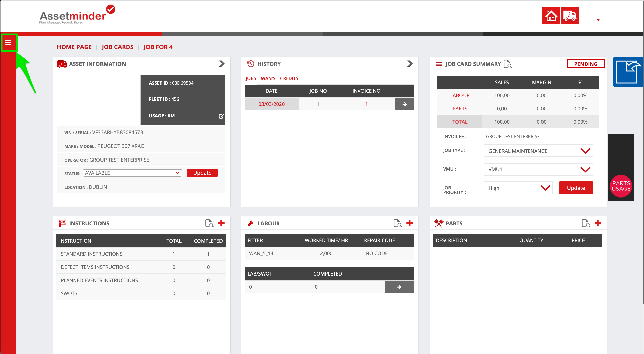
Task: Add labour entry with plus icon
Action: (x=410, y=223)
